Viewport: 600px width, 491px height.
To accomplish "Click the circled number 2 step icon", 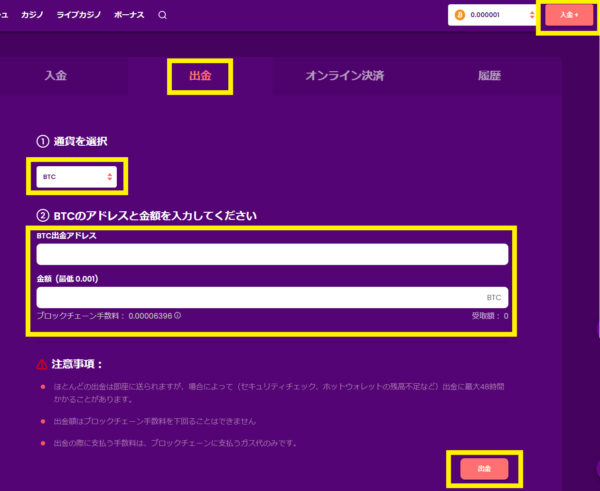I will 42,215.
